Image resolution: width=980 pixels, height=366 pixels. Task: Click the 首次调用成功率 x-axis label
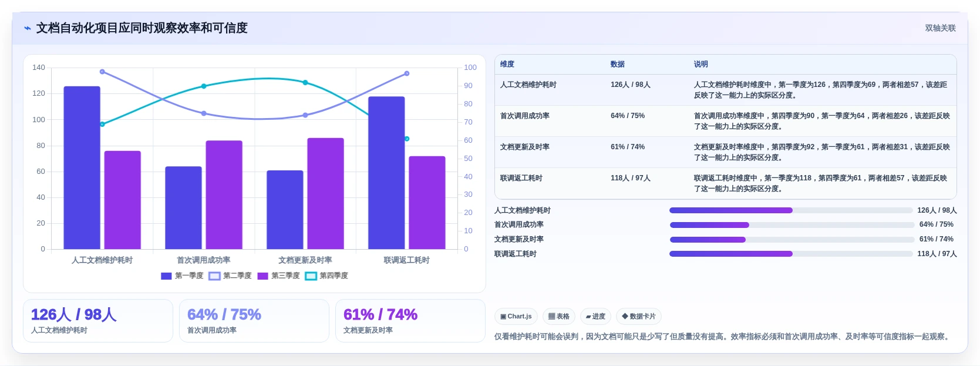pos(204,260)
